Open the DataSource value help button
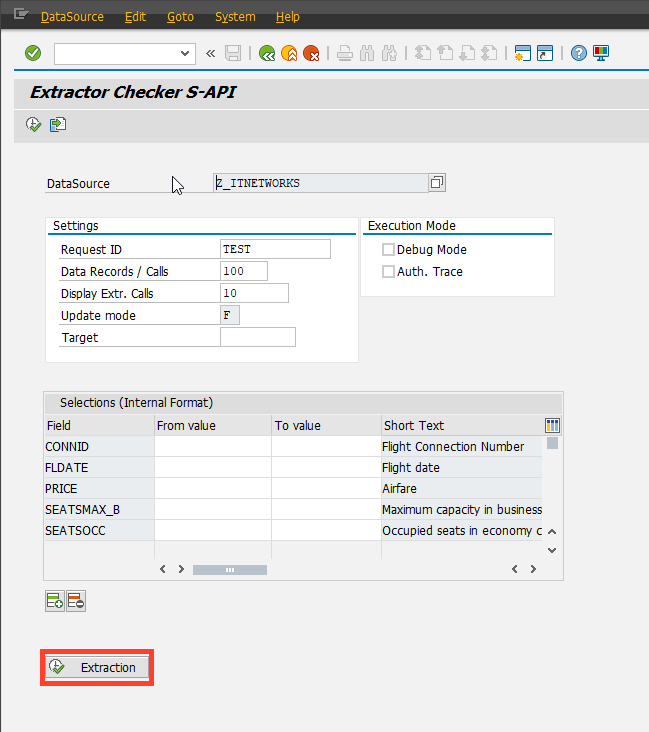This screenshot has height=732, width=649. pos(437,183)
